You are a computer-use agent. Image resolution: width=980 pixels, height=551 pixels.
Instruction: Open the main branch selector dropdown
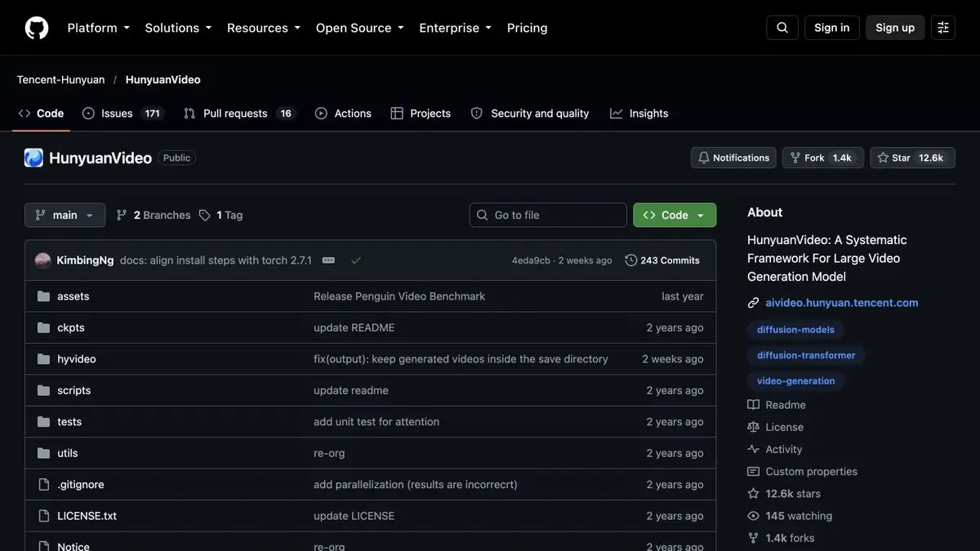65,216
